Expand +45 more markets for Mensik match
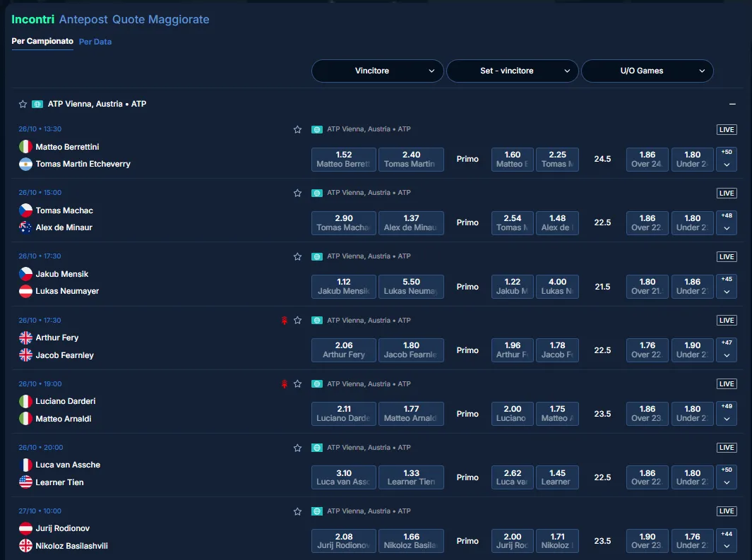Image resolution: width=752 pixels, height=560 pixels. pyautogui.click(x=727, y=287)
